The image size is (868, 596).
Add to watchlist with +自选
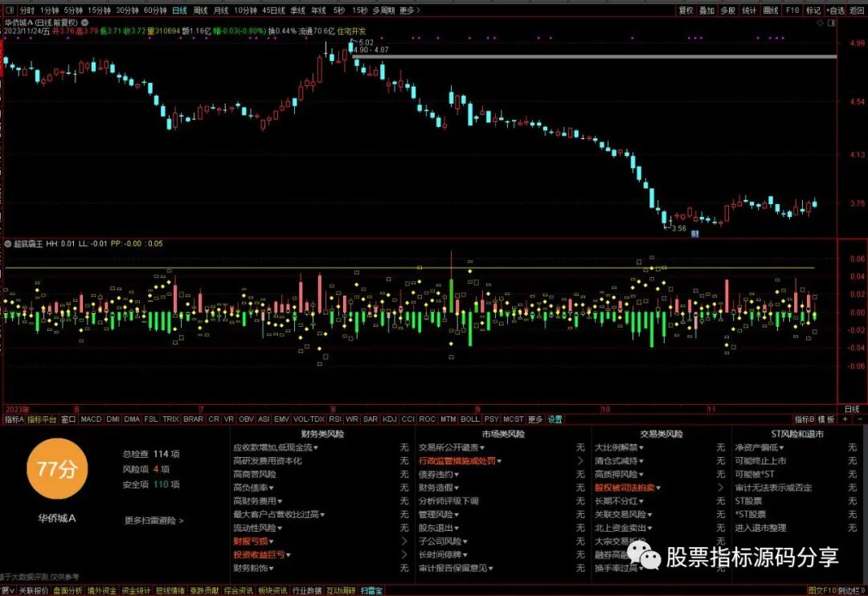(x=835, y=10)
